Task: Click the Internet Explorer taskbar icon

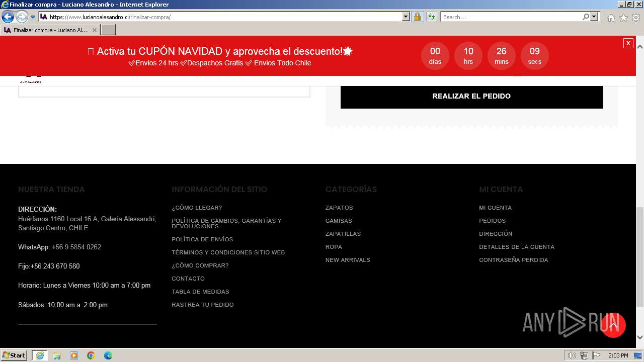Action: pos(40,355)
